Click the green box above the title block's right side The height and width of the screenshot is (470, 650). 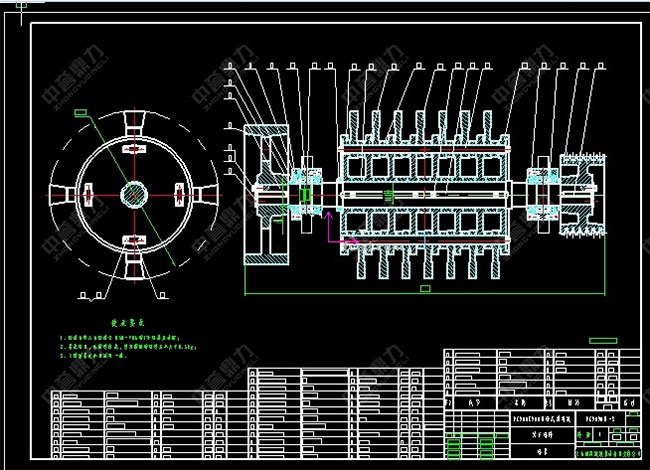[x=602, y=343]
